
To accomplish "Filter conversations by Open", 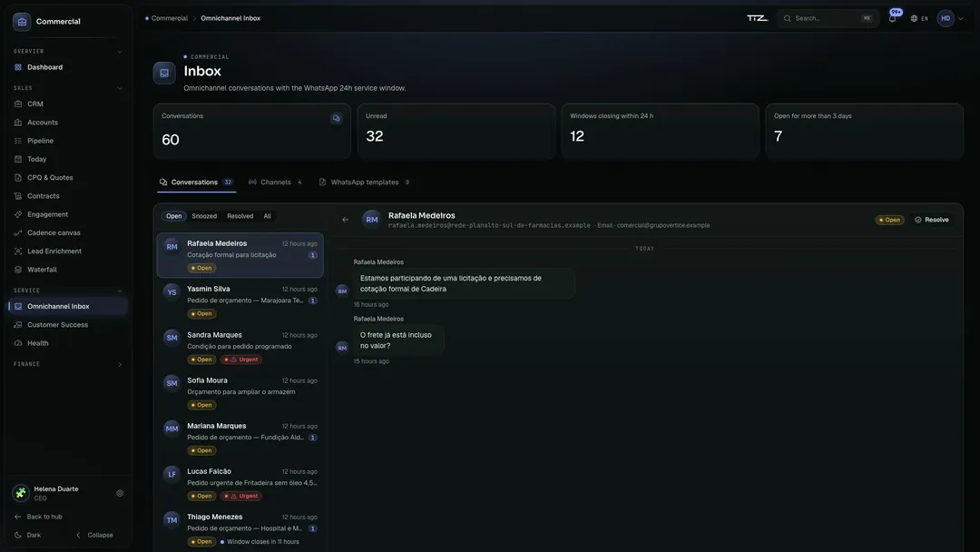I will pyautogui.click(x=173, y=216).
